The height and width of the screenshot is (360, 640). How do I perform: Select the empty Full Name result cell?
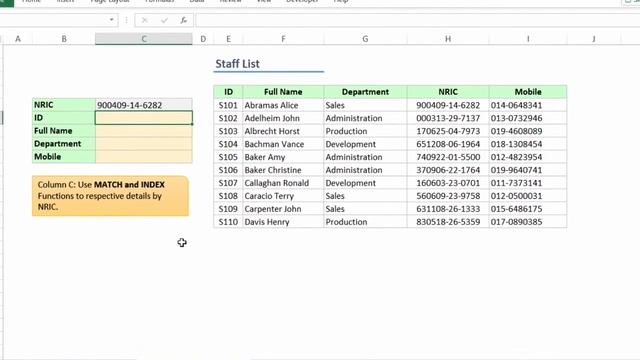[x=144, y=131]
